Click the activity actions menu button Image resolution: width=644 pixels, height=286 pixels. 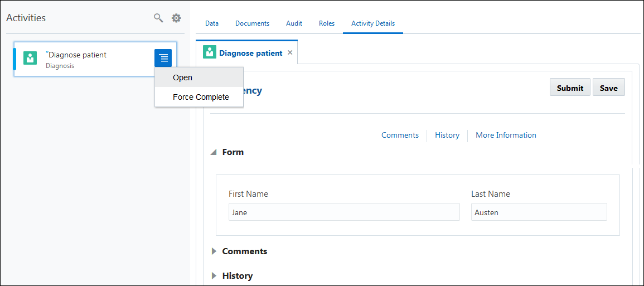pyautogui.click(x=163, y=58)
